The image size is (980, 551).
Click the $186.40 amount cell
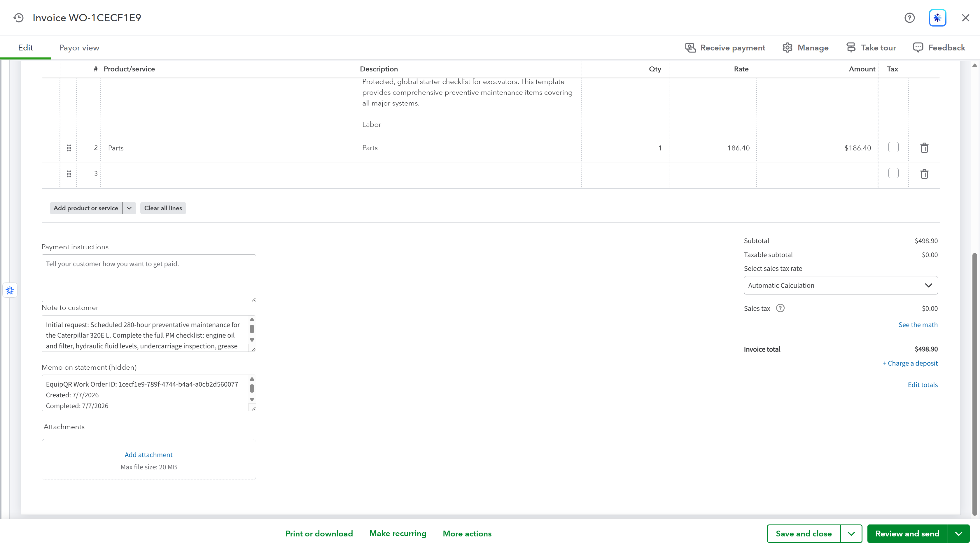tap(818, 148)
